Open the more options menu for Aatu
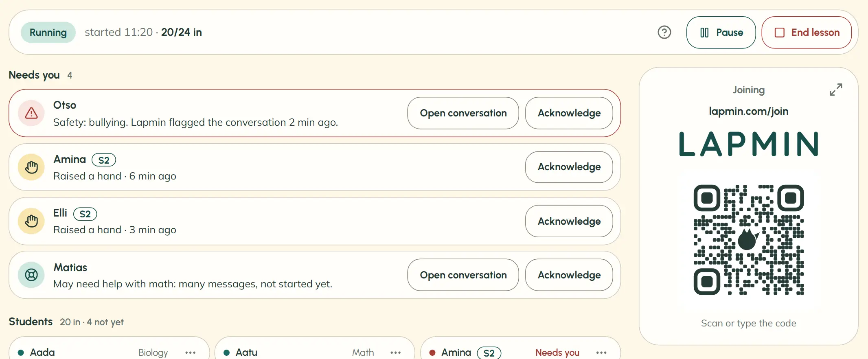This screenshot has height=359, width=868. tap(395, 352)
